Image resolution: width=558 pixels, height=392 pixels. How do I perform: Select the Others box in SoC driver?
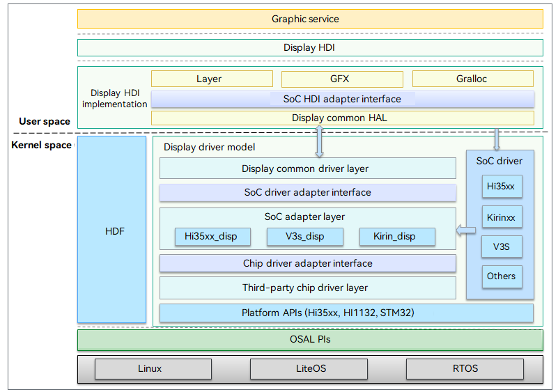(502, 276)
